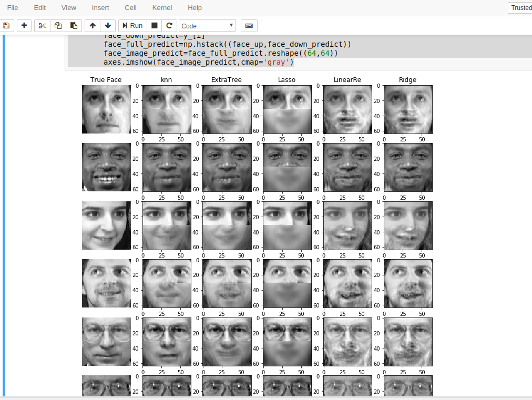532x400 pixels.
Task: Open the cell type dropdown showing Code
Action: coord(207,25)
